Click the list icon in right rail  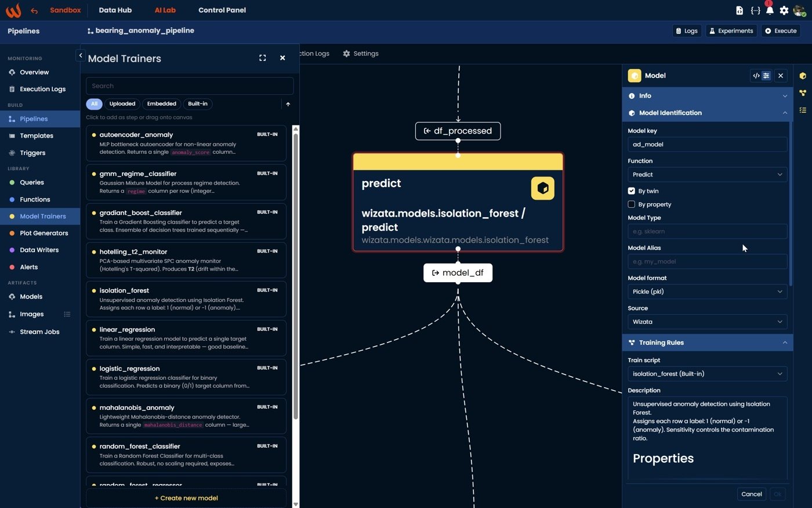coord(803,110)
